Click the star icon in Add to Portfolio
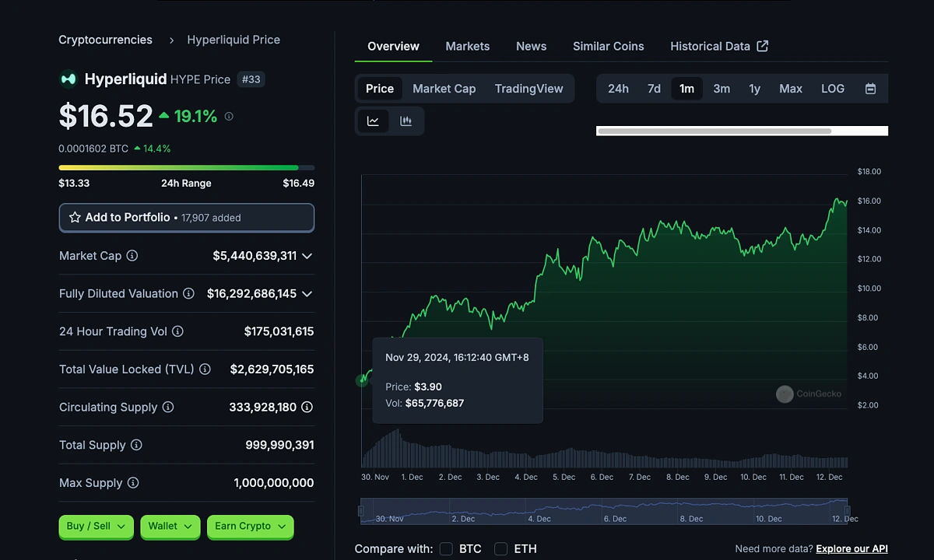This screenshot has width=934, height=560. coord(75,218)
